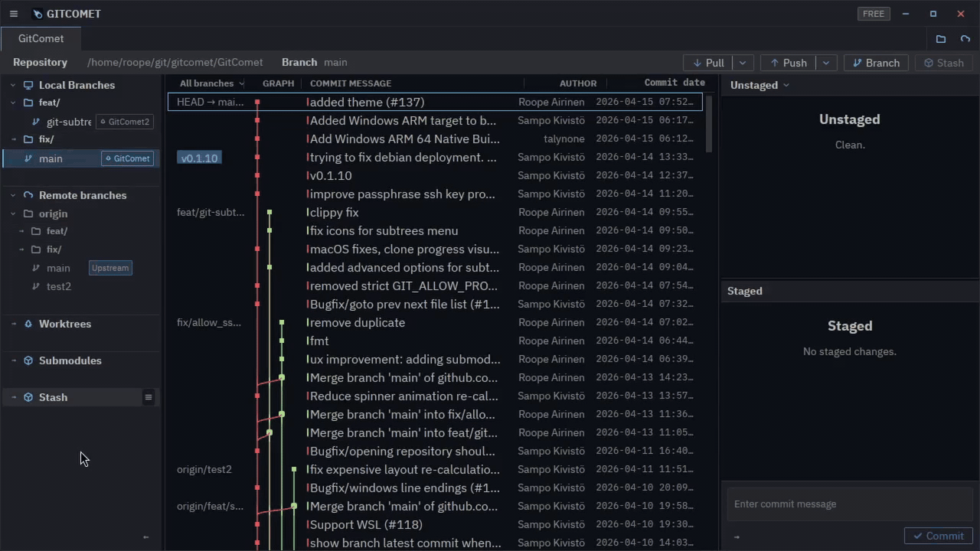Click the commit message input field
This screenshot has width=980, height=551.
850,504
